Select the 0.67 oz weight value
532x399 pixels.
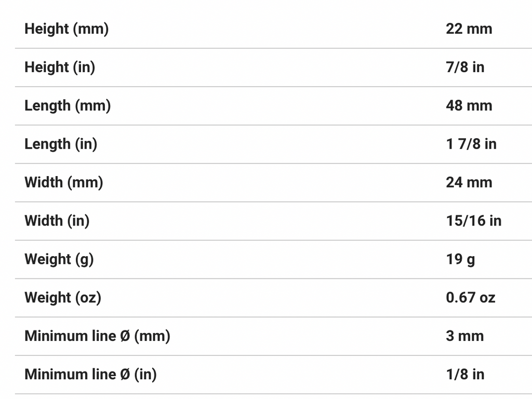pyautogui.click(x=471, y=298)
